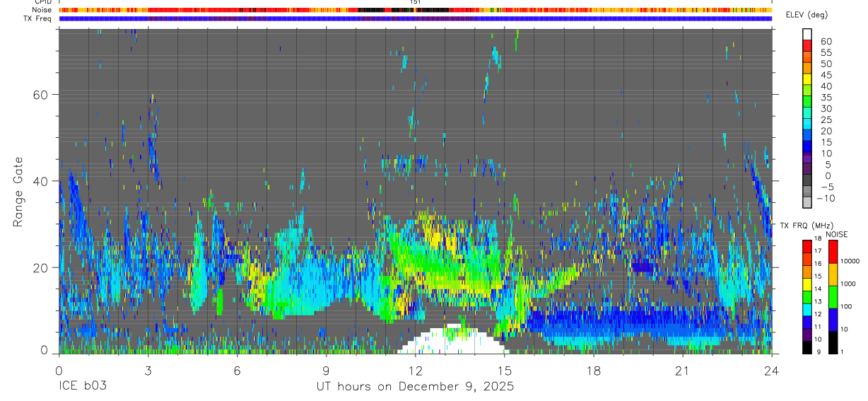Click the NOISE legend title
The width and height of the screenshot is (868, 401).
(838, 234)
